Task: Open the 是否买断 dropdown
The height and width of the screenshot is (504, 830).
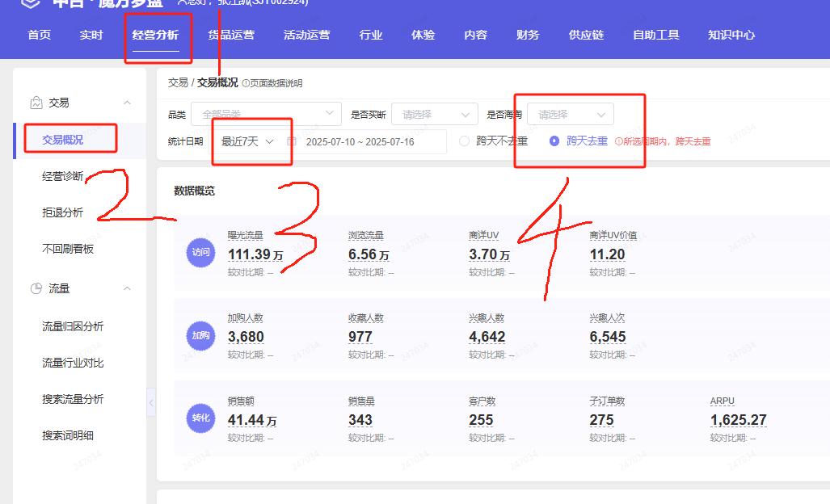Action: (x=433, y=115)
